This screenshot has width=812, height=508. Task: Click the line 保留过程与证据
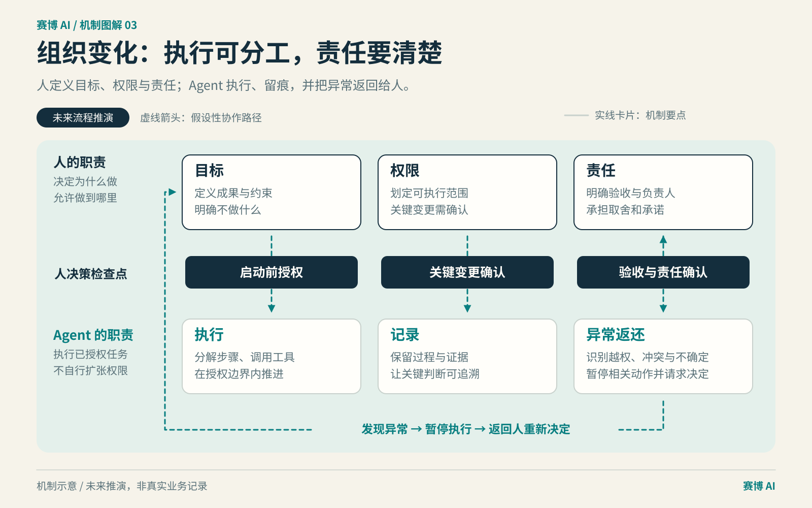(x=429, y=357)
